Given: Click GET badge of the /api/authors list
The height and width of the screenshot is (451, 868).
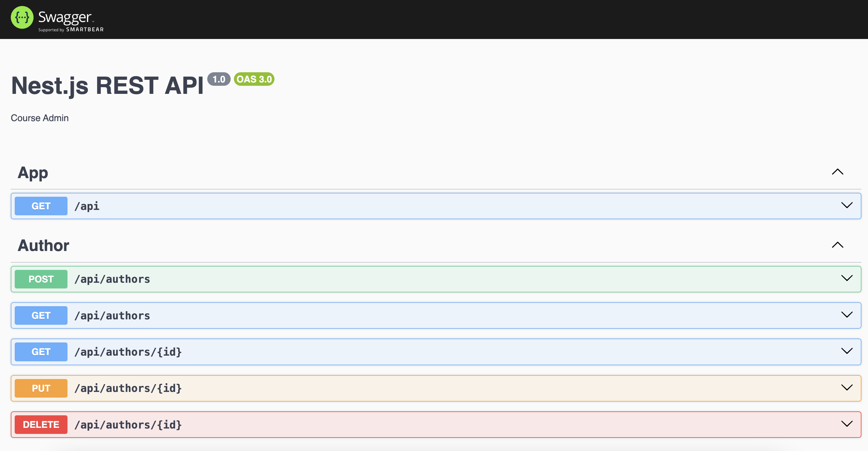Looking at the screenshot, I should (41, 315).
